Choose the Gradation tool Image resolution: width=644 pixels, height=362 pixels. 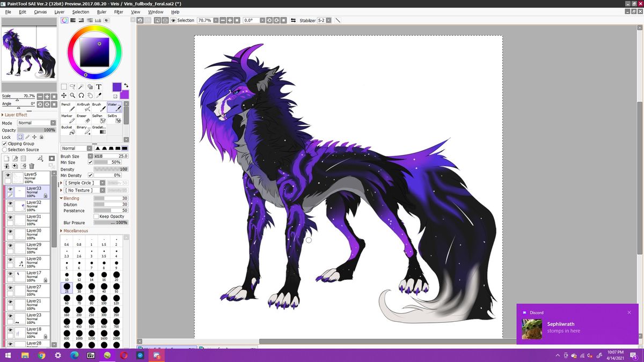98,130
